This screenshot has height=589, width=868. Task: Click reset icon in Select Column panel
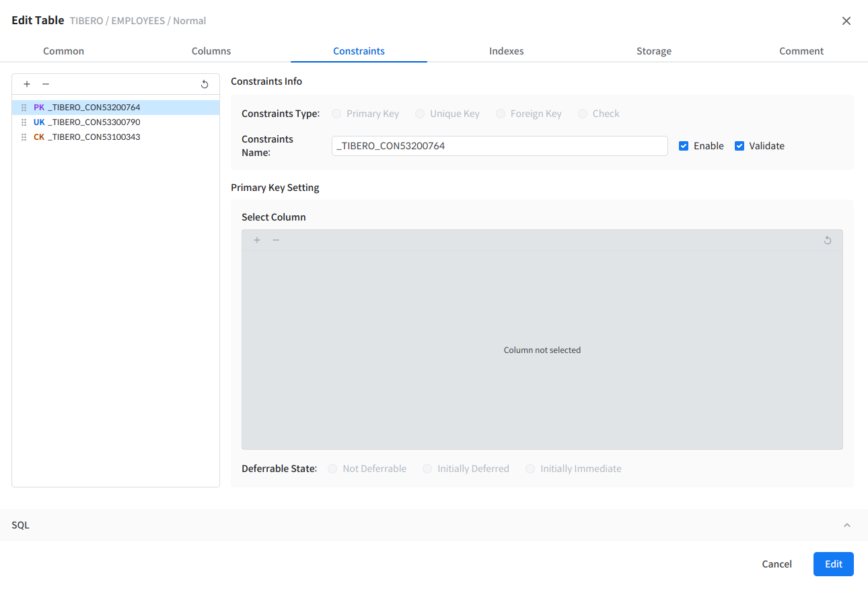(828, 240)
